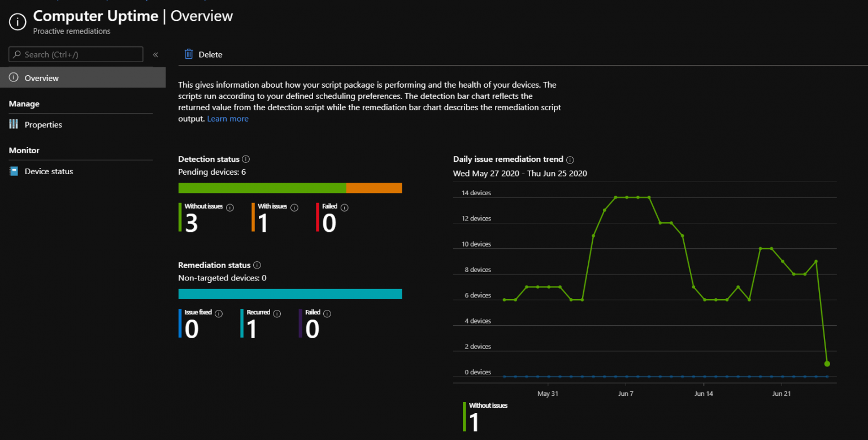Focus the Search (Ctrl+/) input field
Viewport: 868px width, 440px height.
point(76,54)
